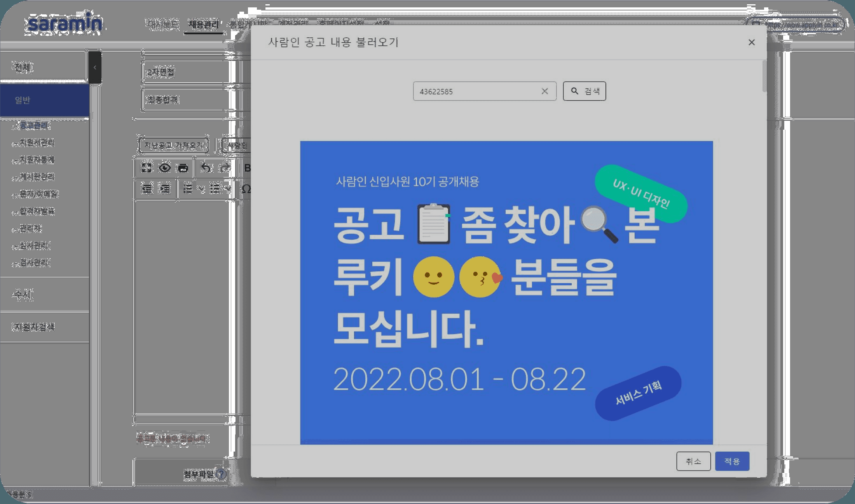Click the 2022.08.01 - 08.22 date text
This screenshot has height=504, width=855.
459,379
